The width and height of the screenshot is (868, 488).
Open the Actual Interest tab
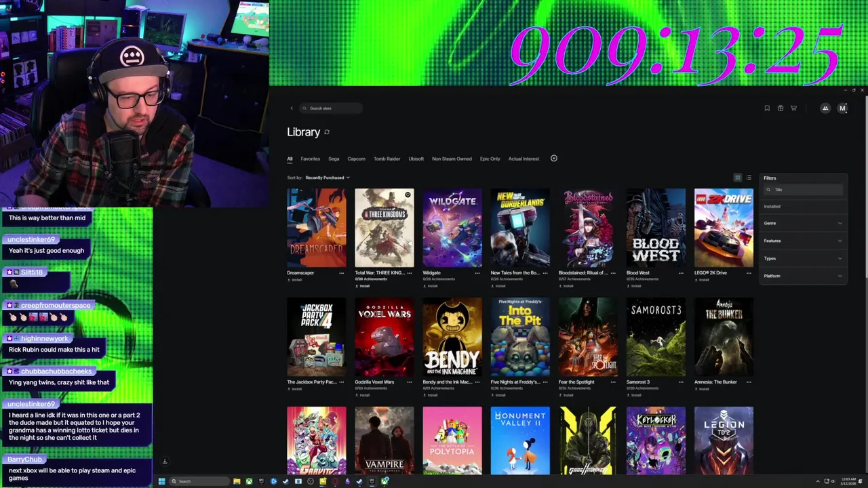point(524,159)
